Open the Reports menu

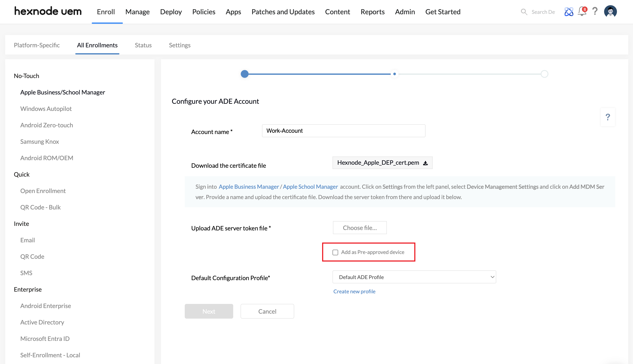373,12
